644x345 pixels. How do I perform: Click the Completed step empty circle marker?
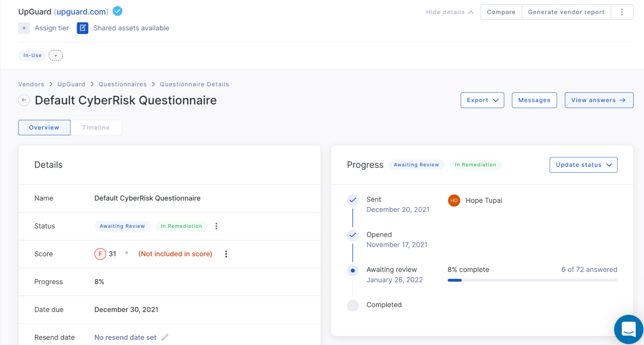click(x=353, y=305)
